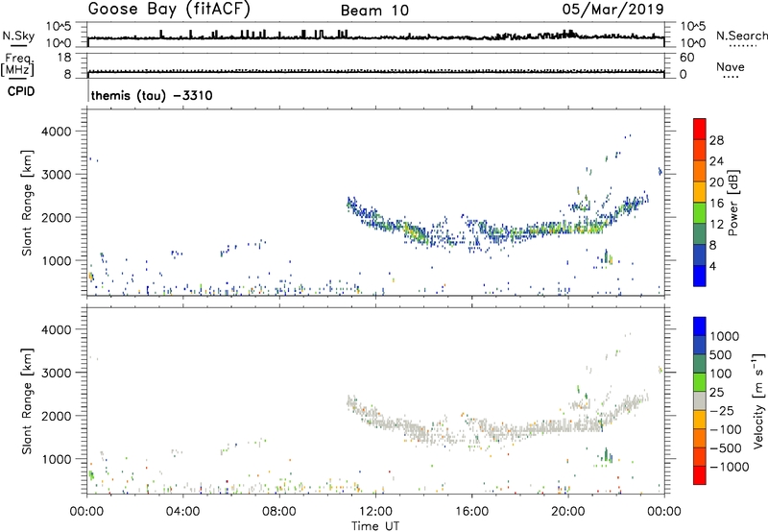This screenshot has width=768, height=532.
Task: Pick the gray -25 to 25 Velocity swatch
Action: (x=700, y=400)
